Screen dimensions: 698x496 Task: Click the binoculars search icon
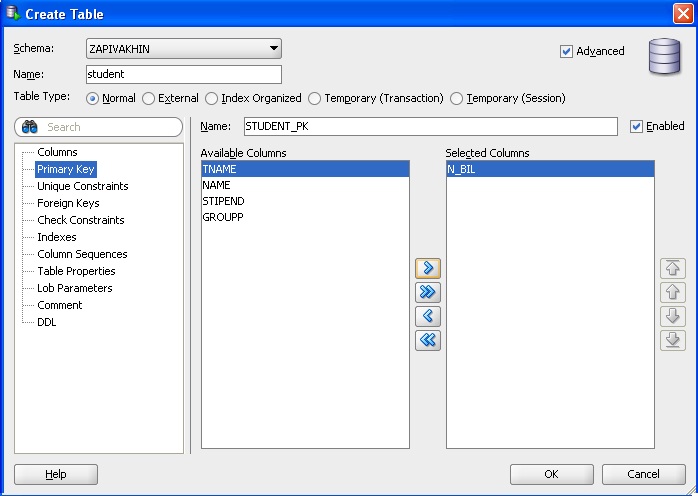pos(30,127)
